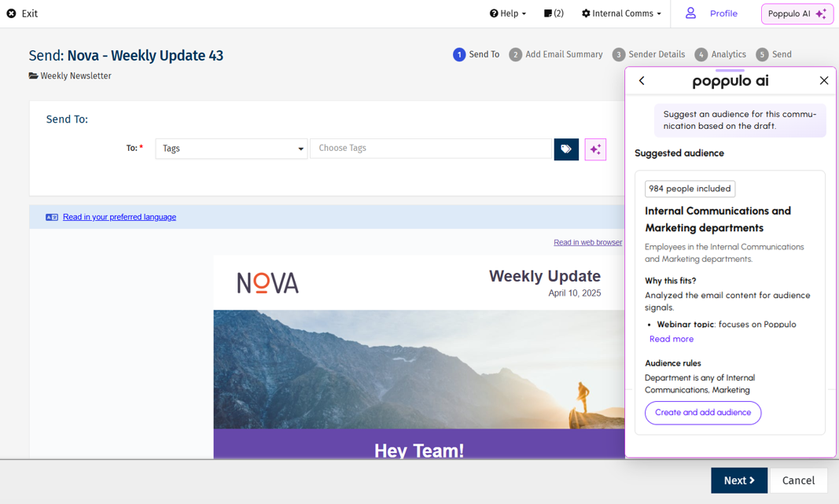The width and height of the screenshot is (839, 504).
Task: Click the Choose Tags input field
Action: click(431, 148)
